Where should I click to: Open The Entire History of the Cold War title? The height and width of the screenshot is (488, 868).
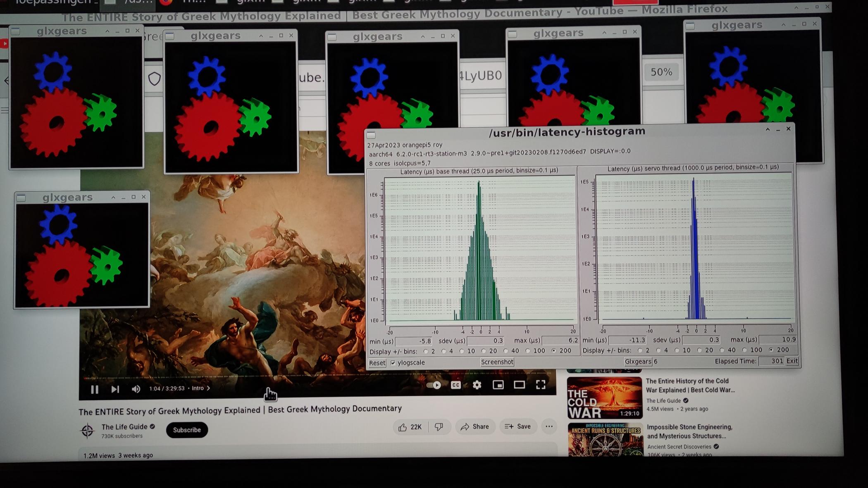pos(690,386)
